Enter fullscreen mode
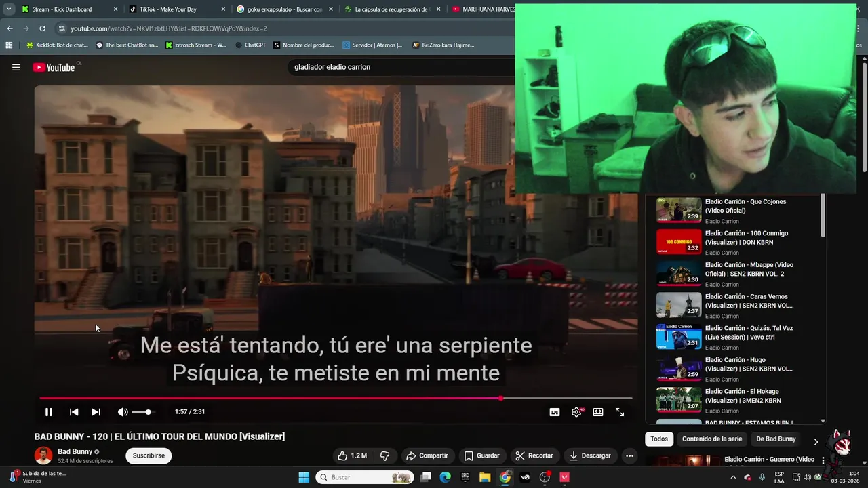868x488 pixels. click(x=620, y=412)
